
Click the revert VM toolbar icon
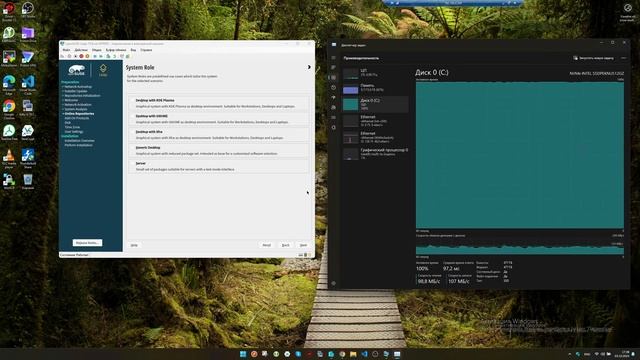click(114, 56)
